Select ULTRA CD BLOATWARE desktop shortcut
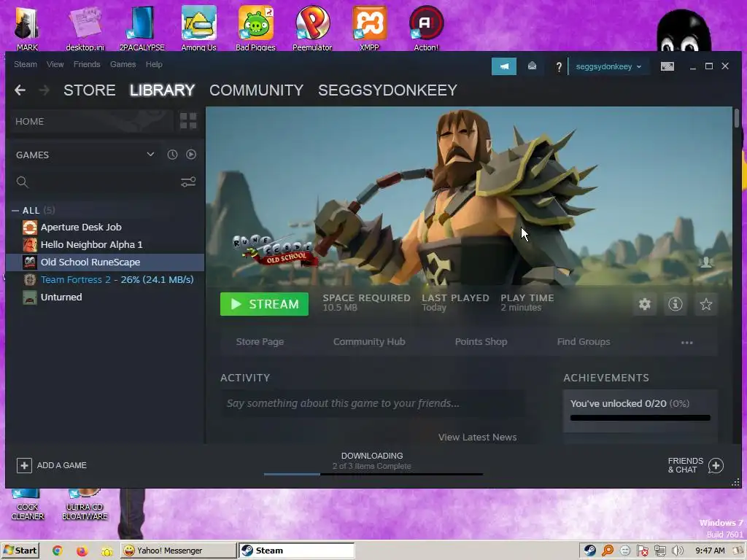This screenshot has width=747, height=560. [85, 505]
